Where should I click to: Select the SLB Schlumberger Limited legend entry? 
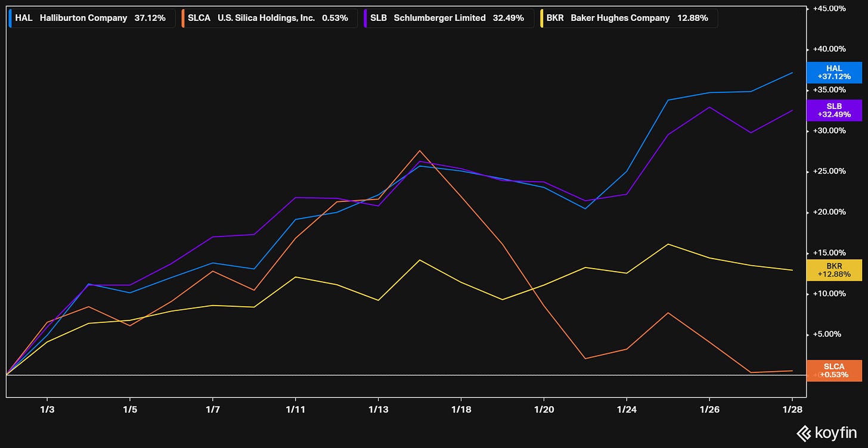point(448,18)
